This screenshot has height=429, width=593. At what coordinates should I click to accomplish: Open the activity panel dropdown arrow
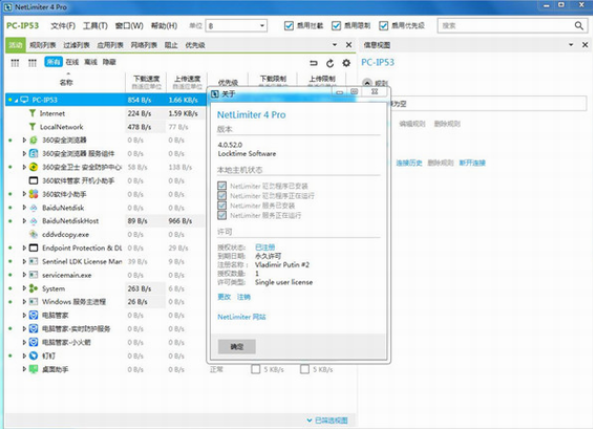tap(334, 45)
